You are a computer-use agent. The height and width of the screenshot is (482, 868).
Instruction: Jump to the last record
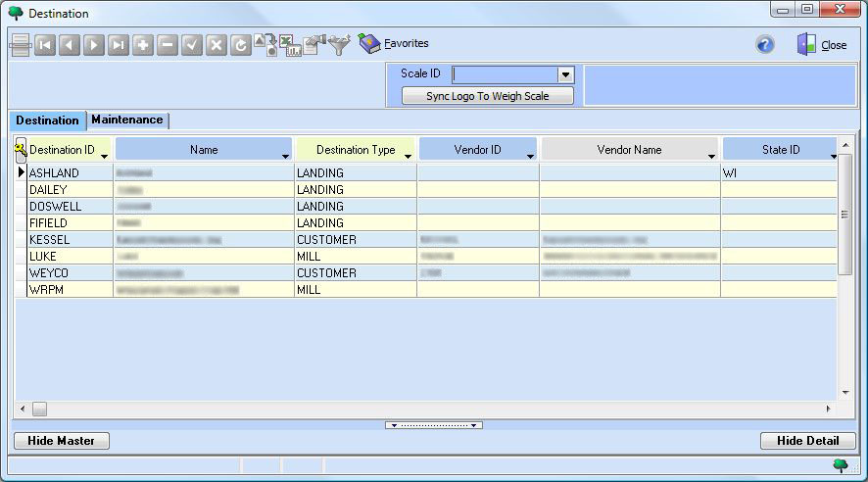119,45
